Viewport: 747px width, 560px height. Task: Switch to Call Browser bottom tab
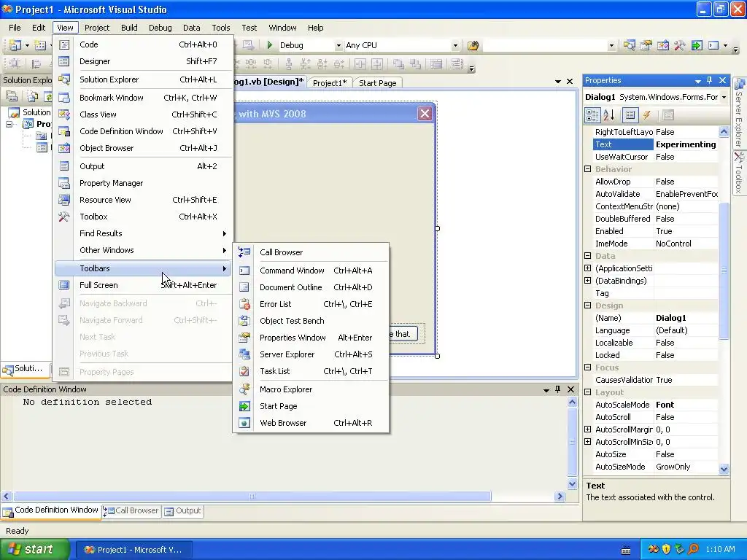coord(131,510)
